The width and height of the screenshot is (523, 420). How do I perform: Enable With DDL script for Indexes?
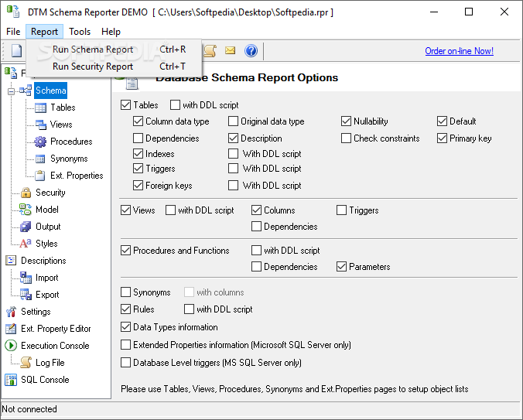tap(233, 154)
